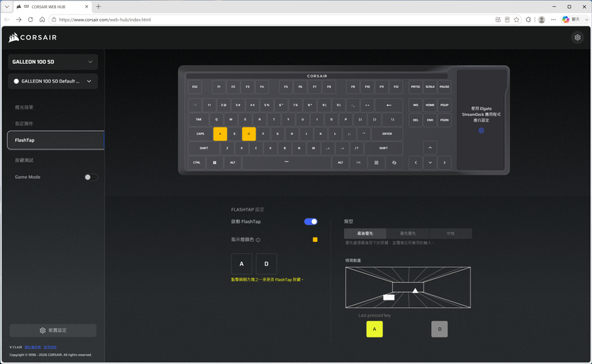This screenshot has height=364, width=592.
Task: Toggle the Game Mode switch
Action: pos(90,177)
